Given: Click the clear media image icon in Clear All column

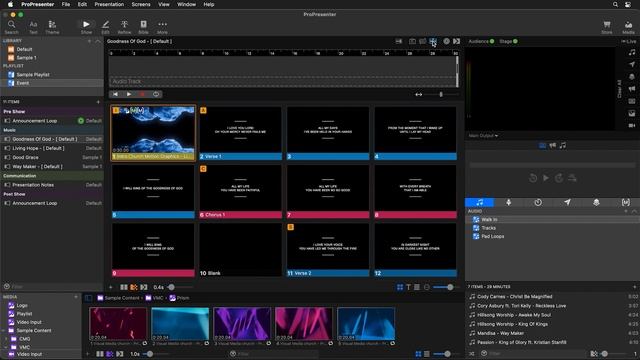Looking at the screenshot, I should (632, 113).
